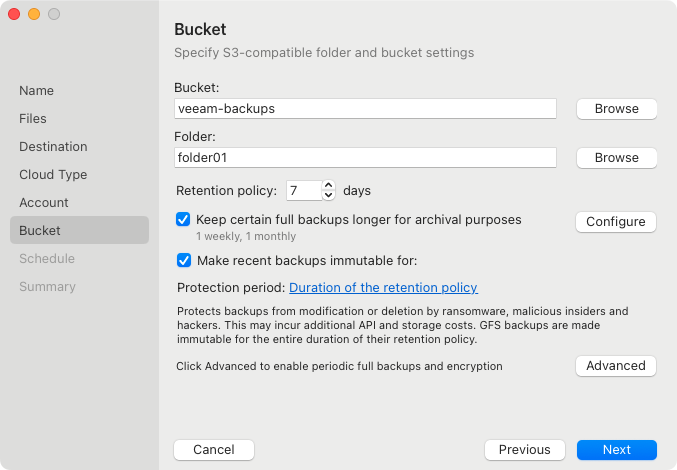Click the retention policy days field
This screenshot has width=677, height=470.
click(303, 190)
